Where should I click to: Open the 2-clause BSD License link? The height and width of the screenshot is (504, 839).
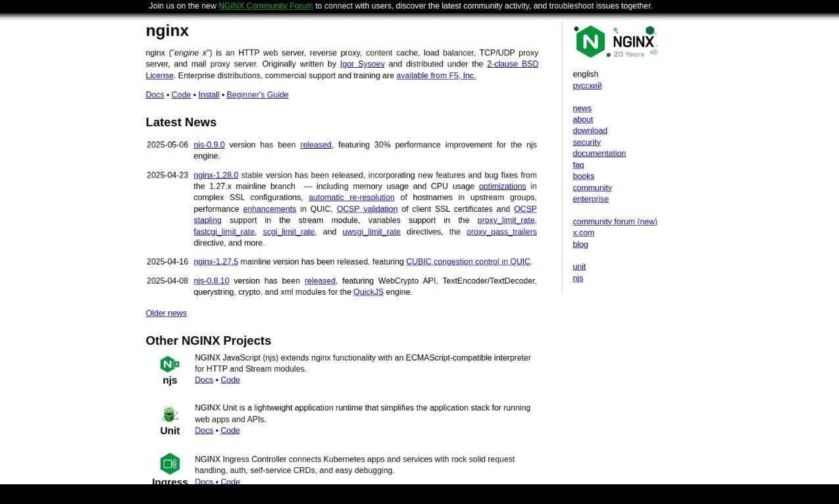(342, 70)
